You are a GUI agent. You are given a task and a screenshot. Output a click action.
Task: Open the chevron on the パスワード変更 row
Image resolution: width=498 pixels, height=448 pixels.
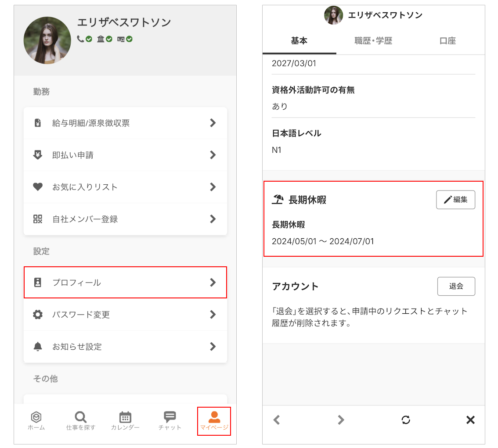click(x=213, y=315)
